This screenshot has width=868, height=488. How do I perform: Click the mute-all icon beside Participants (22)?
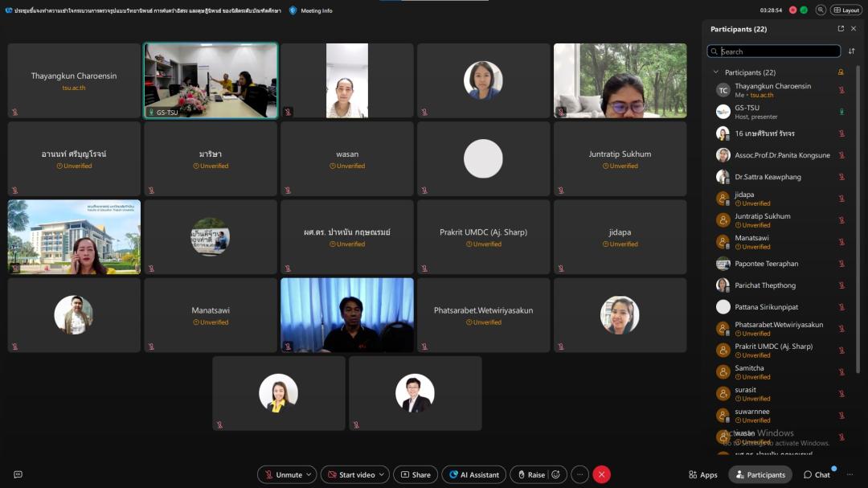pyautogui.click(x=841, y=72)
